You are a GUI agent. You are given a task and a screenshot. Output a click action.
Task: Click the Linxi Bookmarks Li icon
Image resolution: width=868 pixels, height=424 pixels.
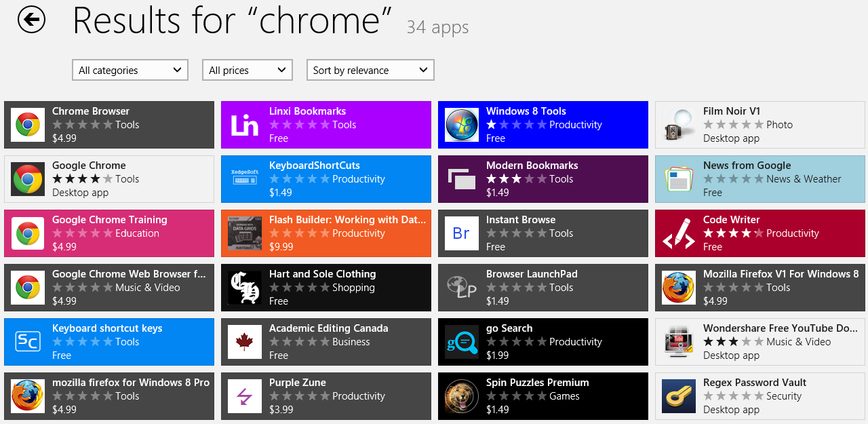pyautogui.click(x=244, y=124)
